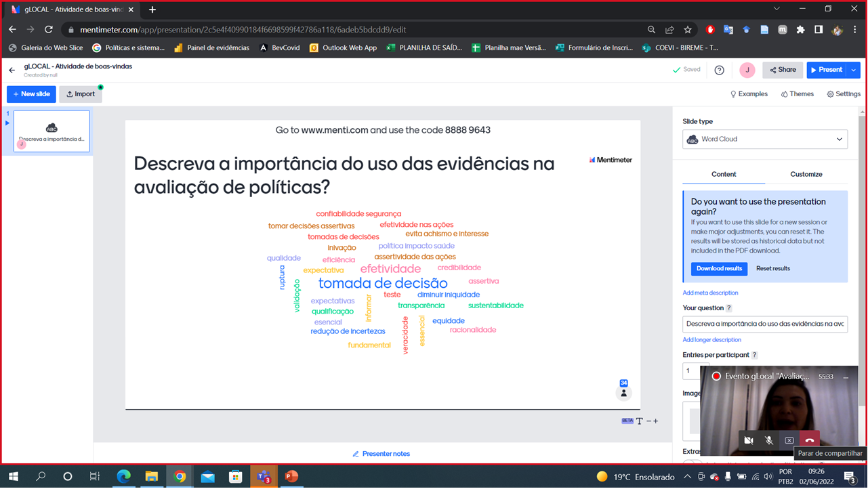The image size is (868, 489).
Task: Increase text size with the plus icon
Action: (655, 421)
